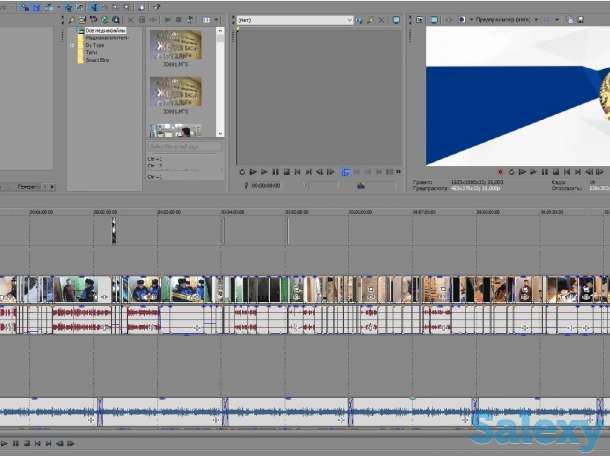Toggle Automatic Crossfades in the main toolbar
This screenshot has height=456, width=610.
click(36, 7)
